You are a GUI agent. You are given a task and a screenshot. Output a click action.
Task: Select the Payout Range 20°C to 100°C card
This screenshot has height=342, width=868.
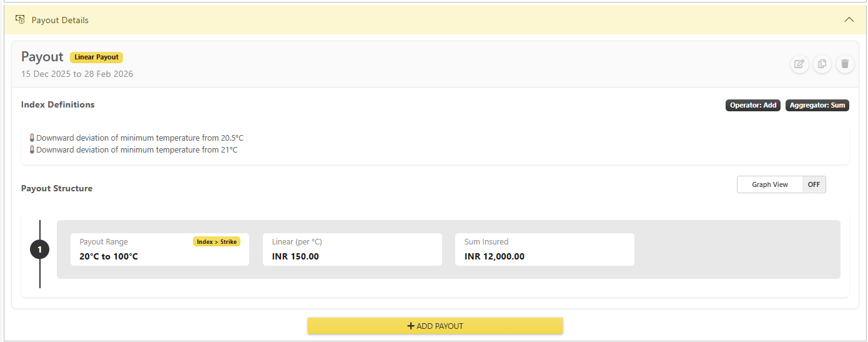[160, 249]
